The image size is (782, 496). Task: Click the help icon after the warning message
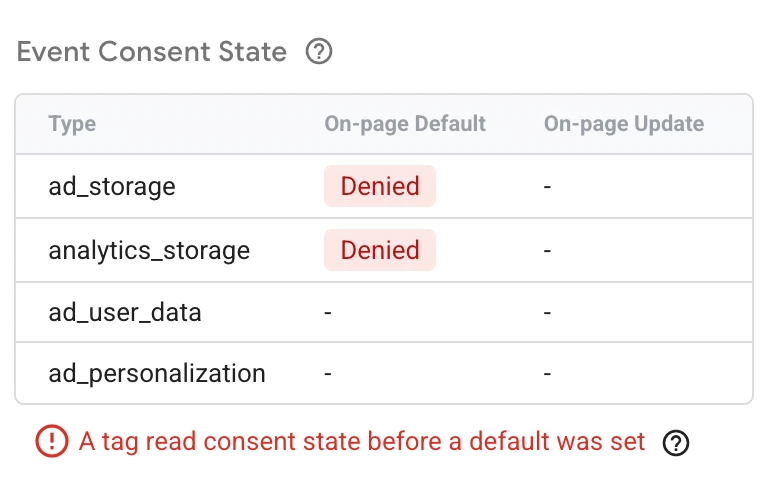click(676, 442)
